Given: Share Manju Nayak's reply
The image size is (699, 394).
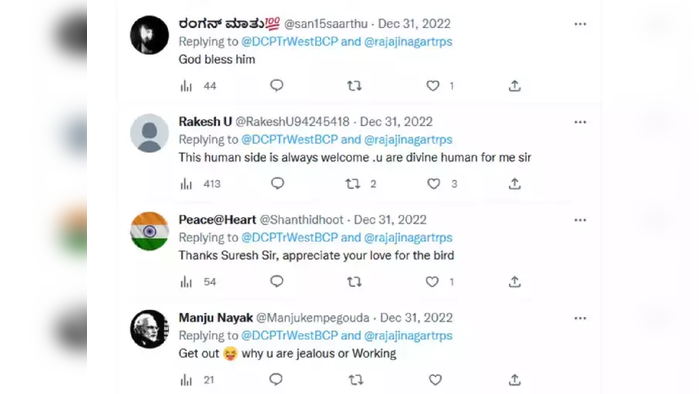Looking at the screenshot, I should pos(514,380).
